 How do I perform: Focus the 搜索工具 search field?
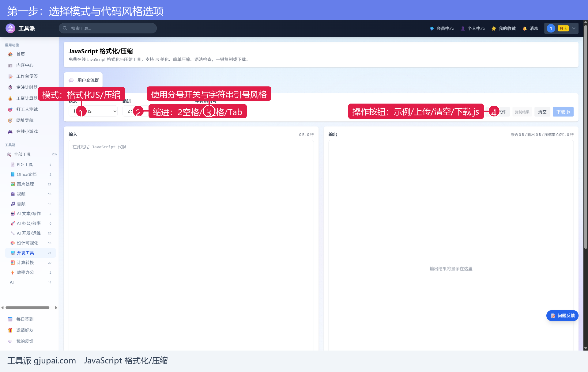[108, 28]
